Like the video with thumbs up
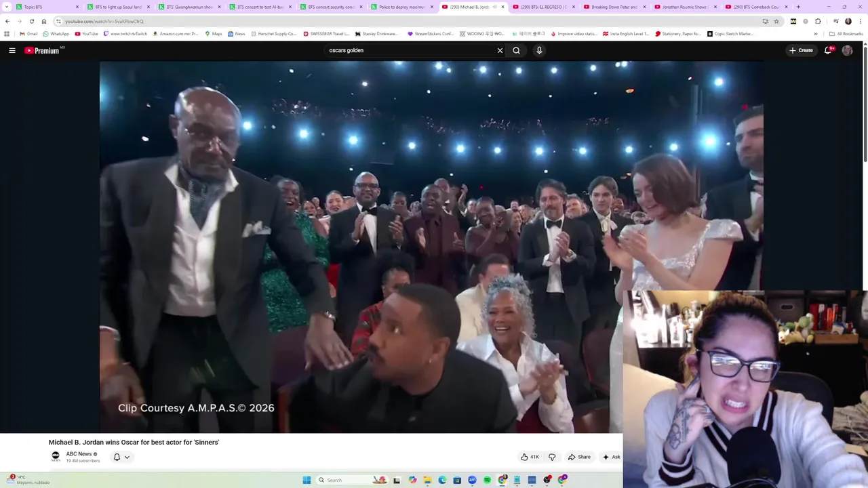868x488 pixels. (x=530, y=457)
